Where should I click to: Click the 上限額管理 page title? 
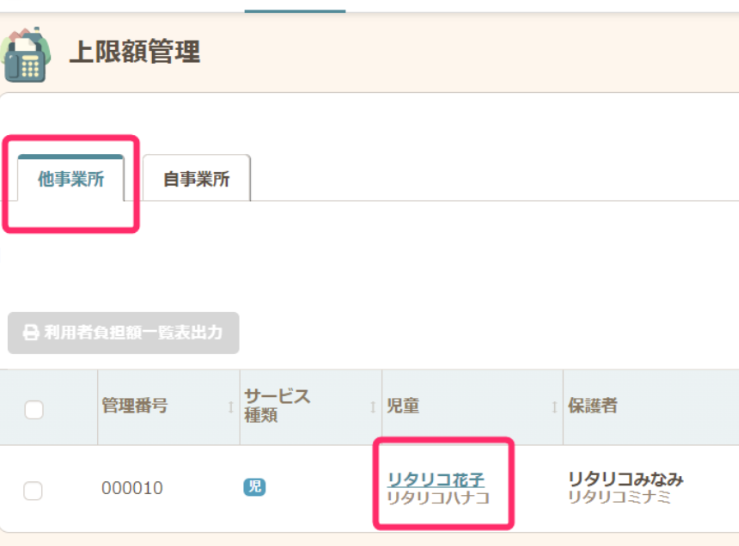pos(134,52)
